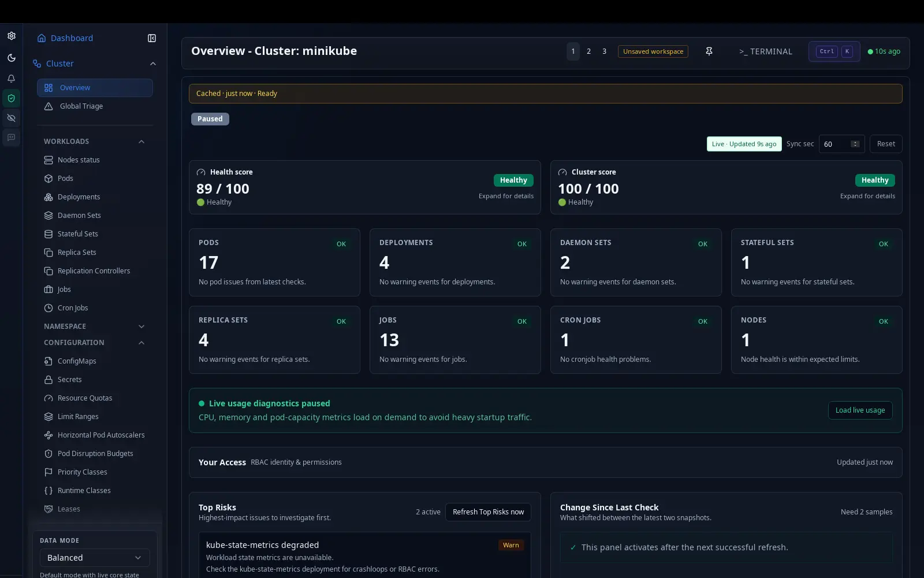Viewport: 924px width, 578px height.
Task: Click the Reset button
Action: (x=886, y=144)
